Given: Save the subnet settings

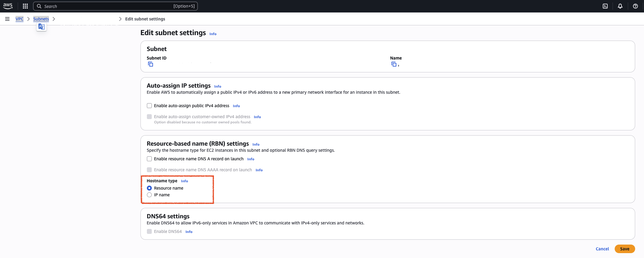Looking at the screenshot, I should (624, 249).
